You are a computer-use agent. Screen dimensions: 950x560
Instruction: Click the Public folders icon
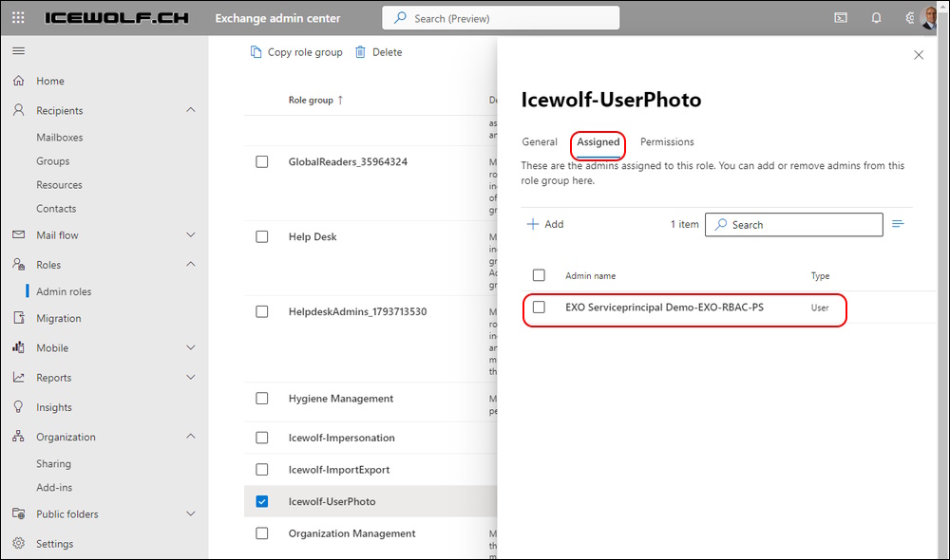19,513
